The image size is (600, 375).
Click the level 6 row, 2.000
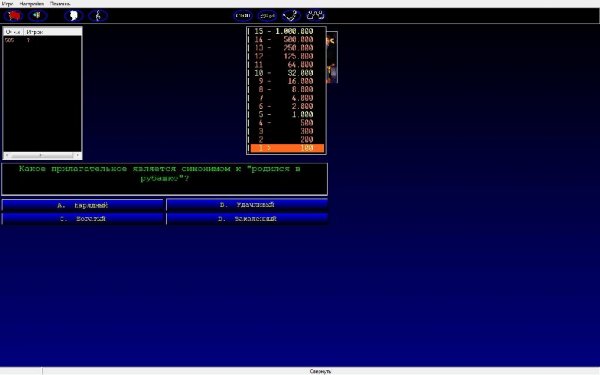coord(287,106)
